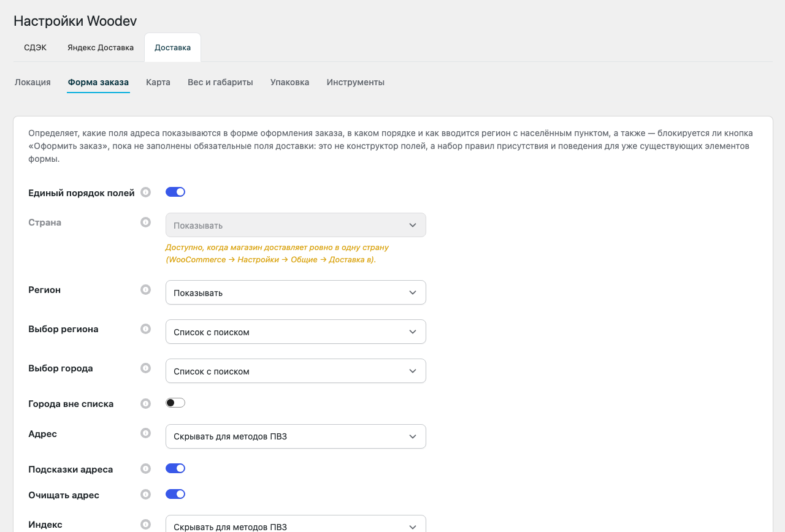This screenshot has width=785, height=532.
Task: Switch to Яндекс Доставка tab
Action: (x=101, y=47)
